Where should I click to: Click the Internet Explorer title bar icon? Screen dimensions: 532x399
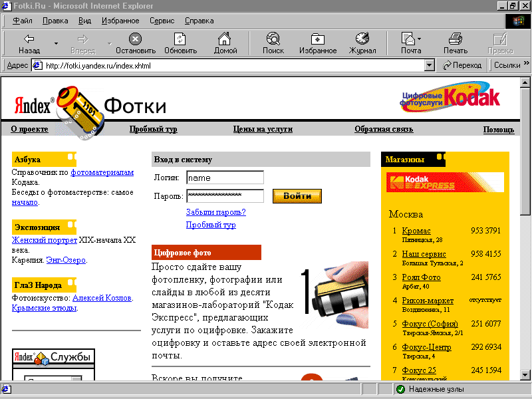6,6
